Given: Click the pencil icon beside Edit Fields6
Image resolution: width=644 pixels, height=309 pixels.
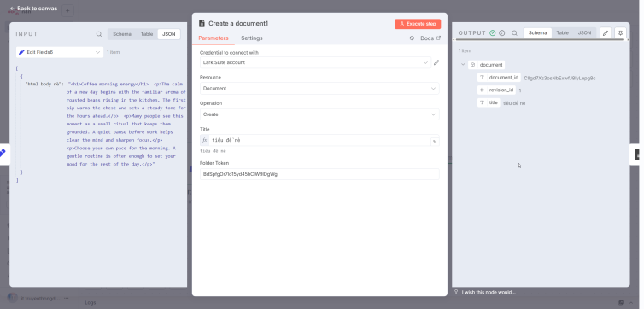Looking at the screenshot, I should tap(21, 52).
